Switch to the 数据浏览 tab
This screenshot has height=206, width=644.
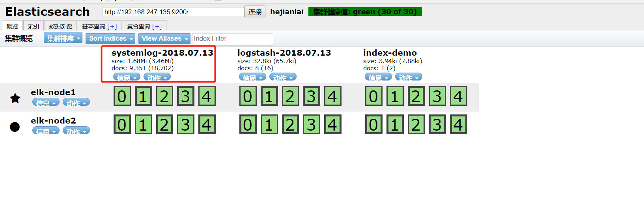pos(60,26)
